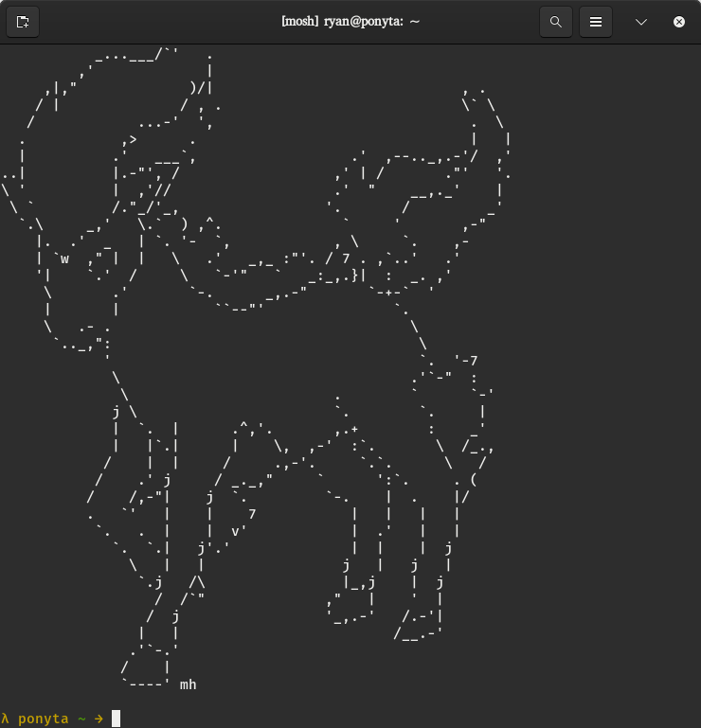This screenshot has height=728, width=701.
Task: Click the "-7" text near the tail
Action: tap(468, 360)
